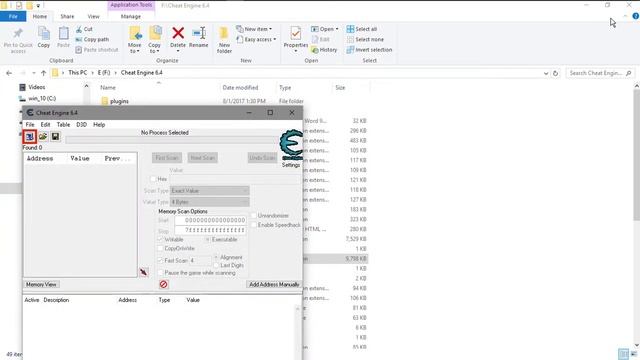This screenshot has width=640, height=360.
Task: Click Select all in ribbon
Action: tap(362, 29)
